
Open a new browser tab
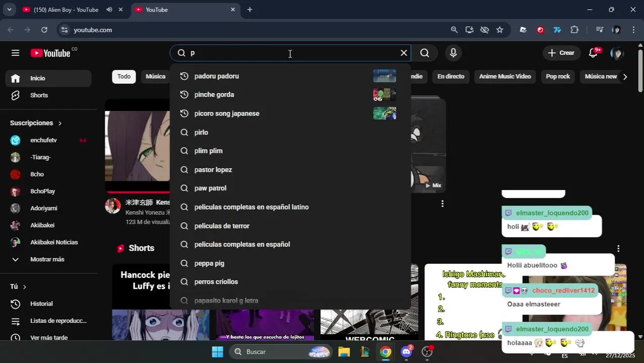point(249,10)
